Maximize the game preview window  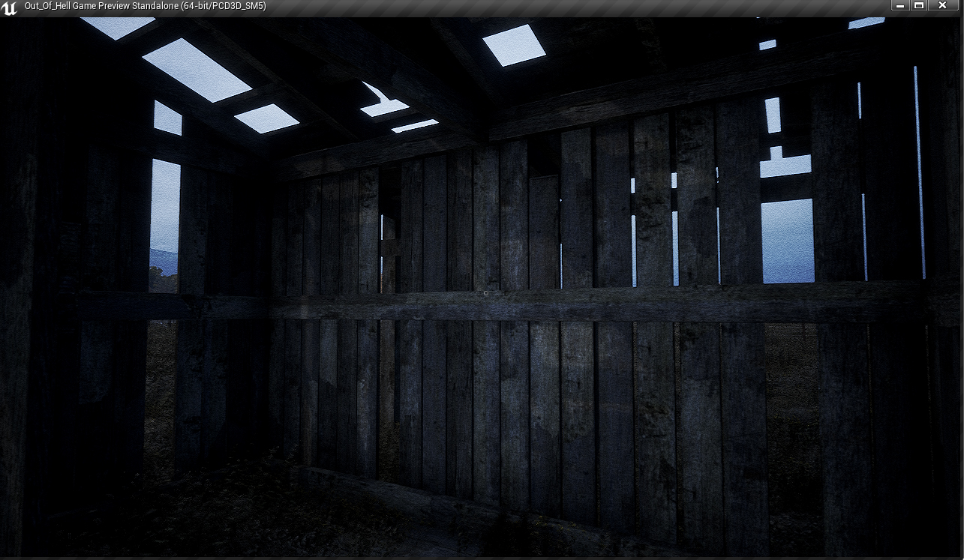pos(919,5)
